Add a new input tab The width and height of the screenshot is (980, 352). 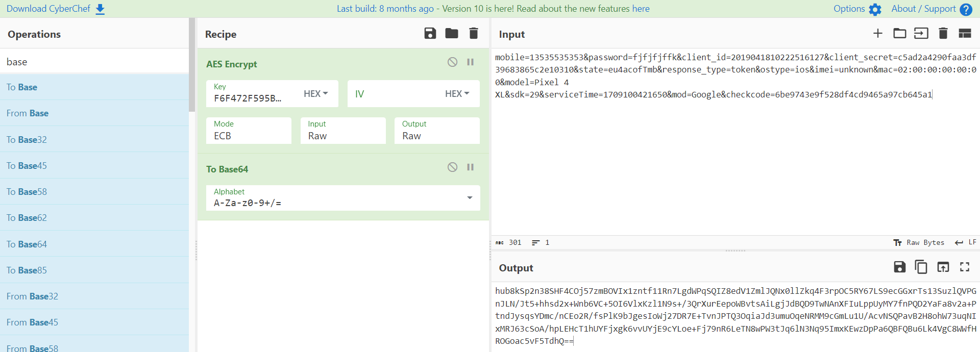(877, 34)
